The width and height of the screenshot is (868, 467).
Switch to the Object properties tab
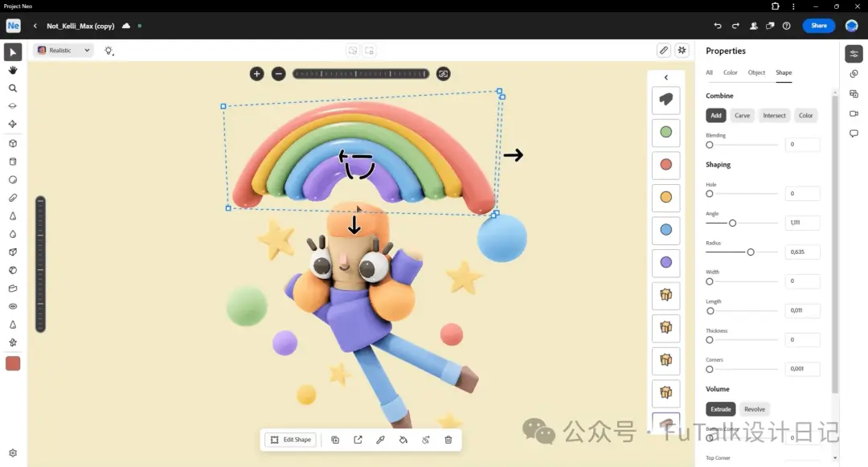(x=756, y=72)
